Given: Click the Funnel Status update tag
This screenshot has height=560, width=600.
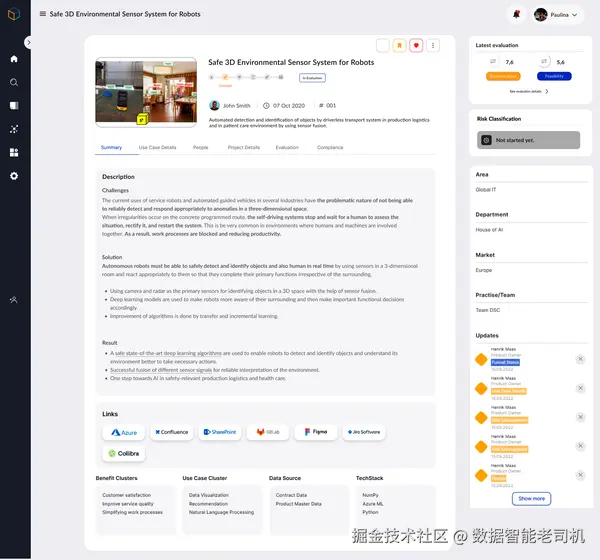Looking at the screenshot, I should pos(505,362).
